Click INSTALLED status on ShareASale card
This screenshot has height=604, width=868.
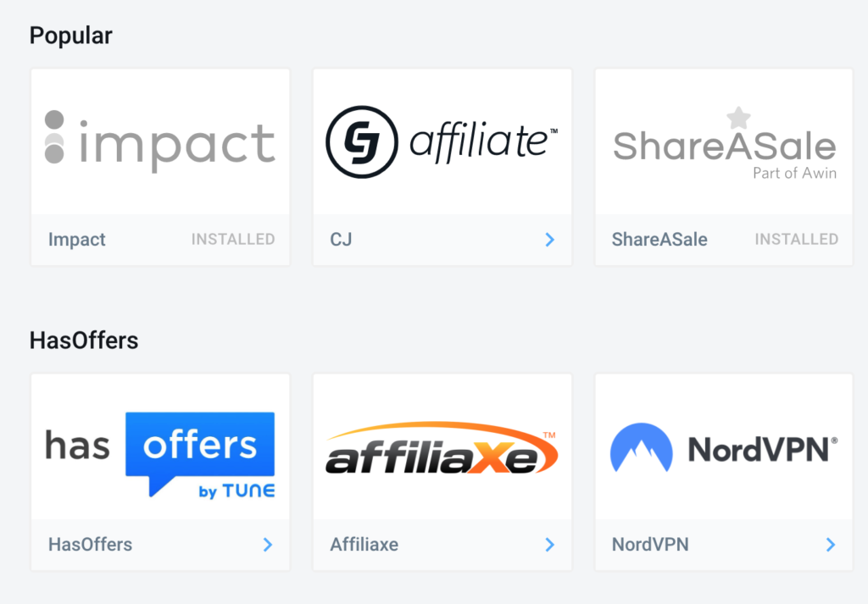[797, 240]
